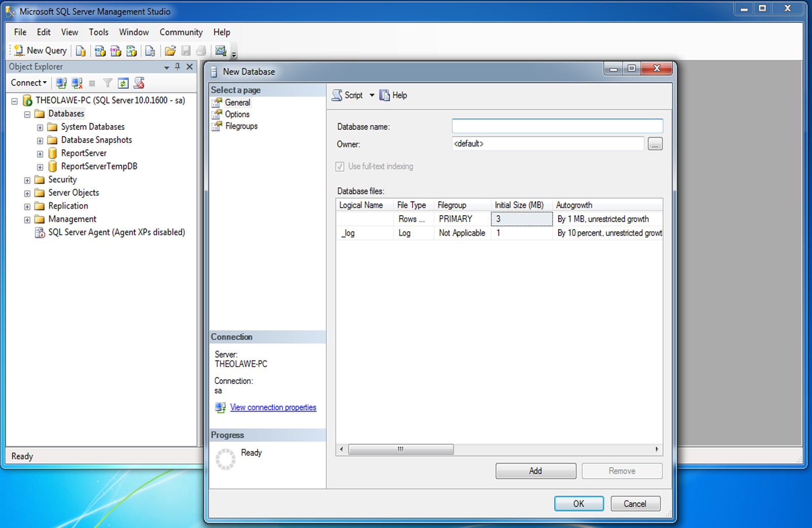Collapse the Databases folder
This screenshot has width=812, height=528.
[27, 114]
